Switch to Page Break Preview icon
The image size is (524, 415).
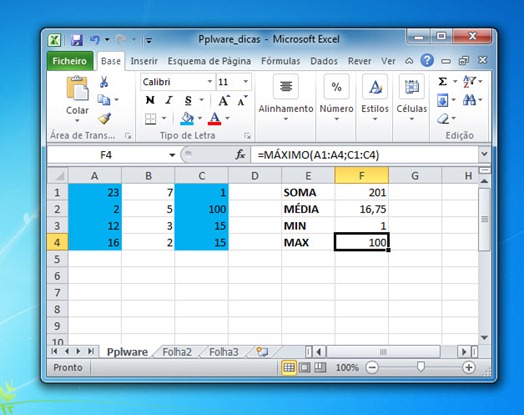pyautogui.click(x=320, y=368)
